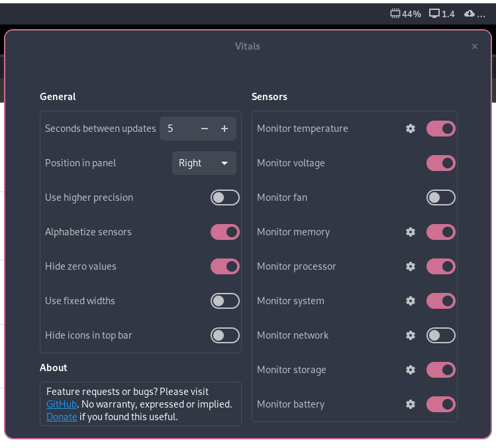
Task: Open Monitor storage settings gear
Action: pos(411,370)
